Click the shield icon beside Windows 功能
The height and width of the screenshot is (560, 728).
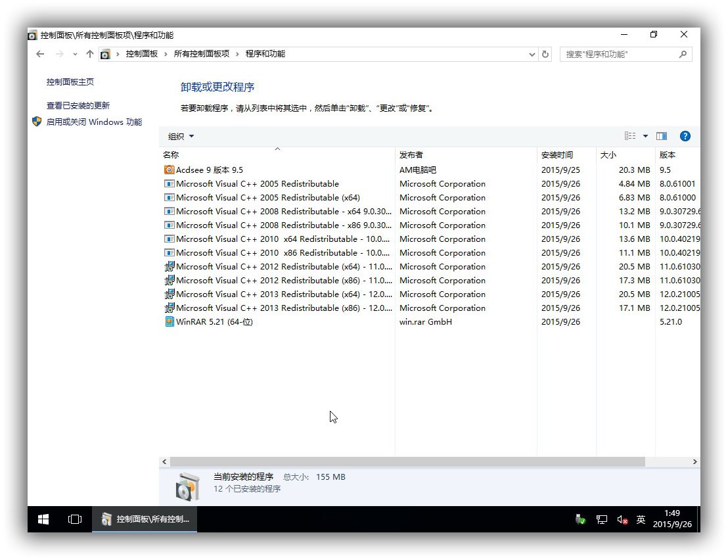coord(37,122)
